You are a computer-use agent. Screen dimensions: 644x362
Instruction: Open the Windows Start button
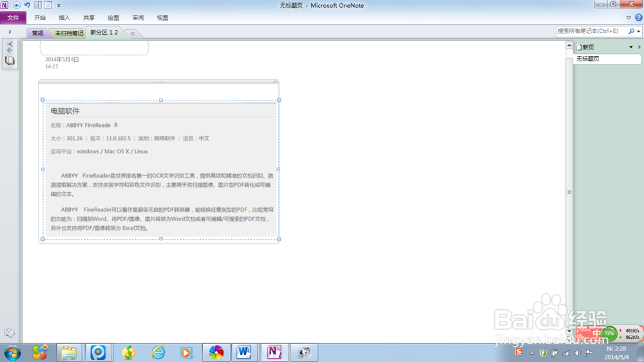click(x=12, y=352)
